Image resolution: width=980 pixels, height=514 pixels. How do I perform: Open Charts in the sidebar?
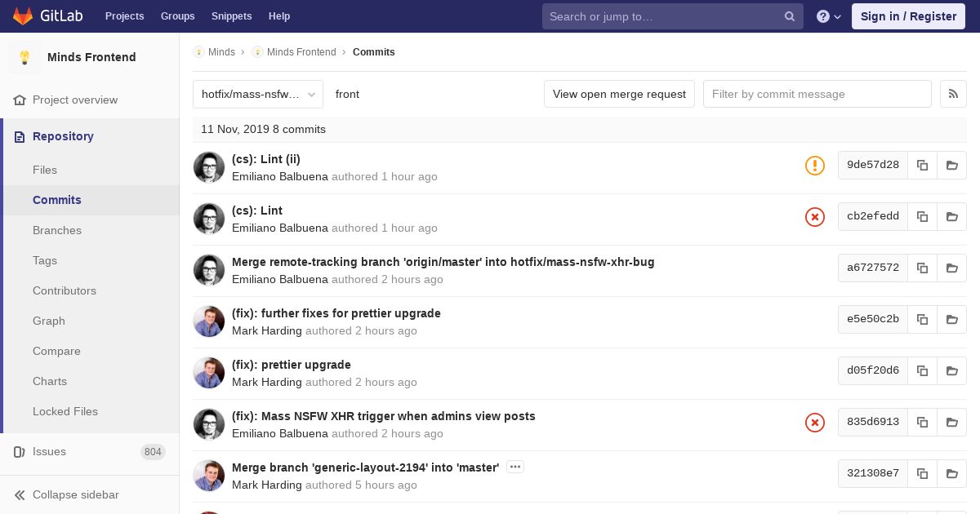click(x=50, y=381)
